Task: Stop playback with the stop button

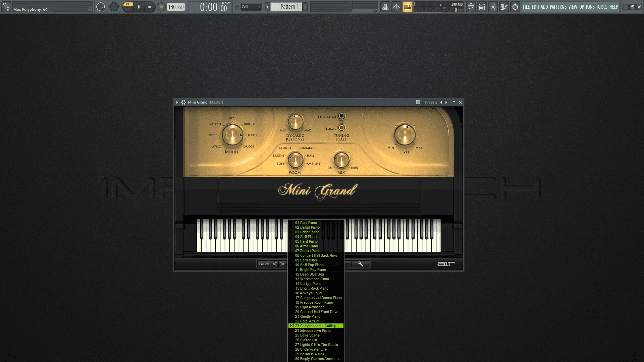Action: (150, 7)
